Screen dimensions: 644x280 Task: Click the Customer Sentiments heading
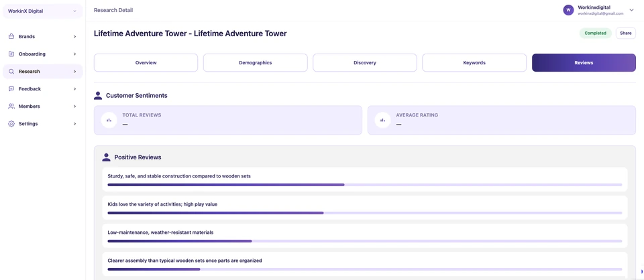[136, 96]
